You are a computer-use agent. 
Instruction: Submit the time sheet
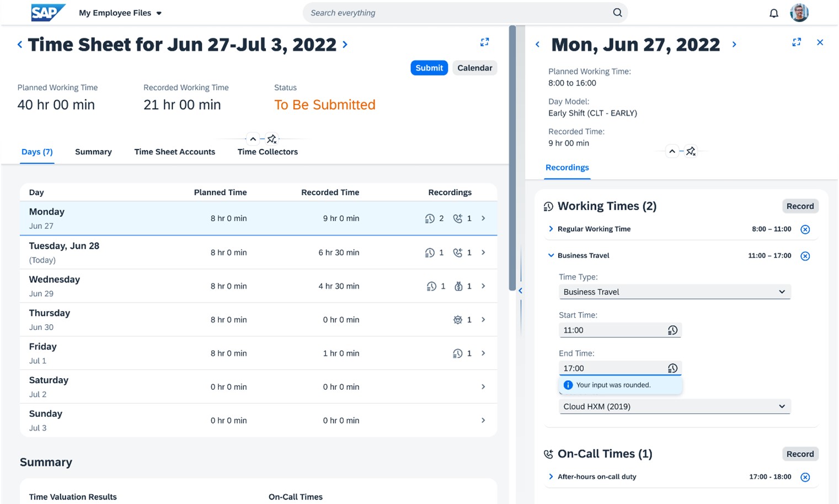pos(429,68)
